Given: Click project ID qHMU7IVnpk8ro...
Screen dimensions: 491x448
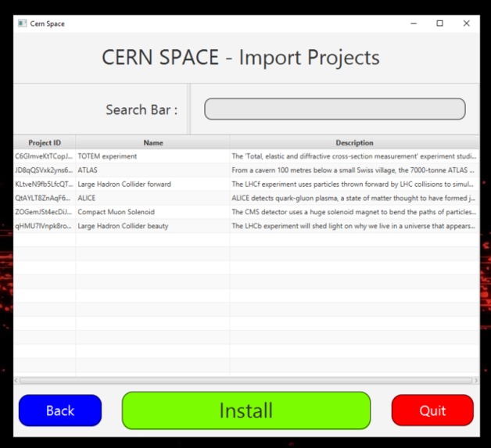Looking at the screenshot, I should pos(45,226).
